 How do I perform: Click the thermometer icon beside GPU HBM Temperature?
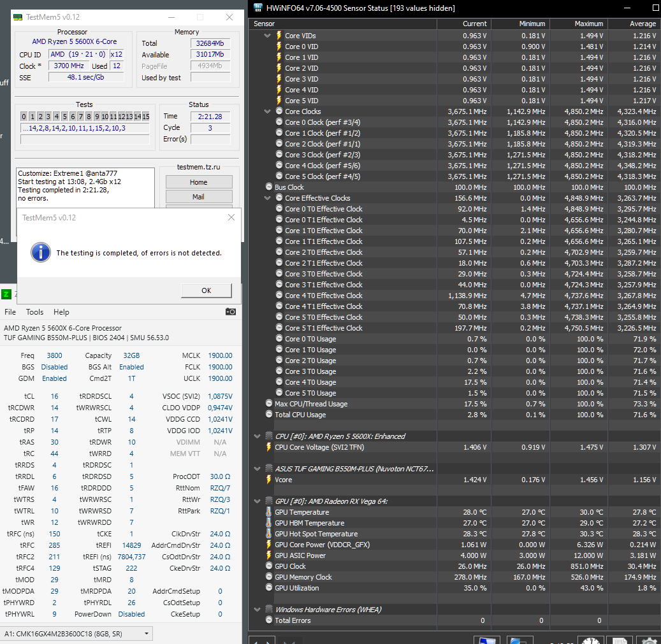(x=268, y=523)
